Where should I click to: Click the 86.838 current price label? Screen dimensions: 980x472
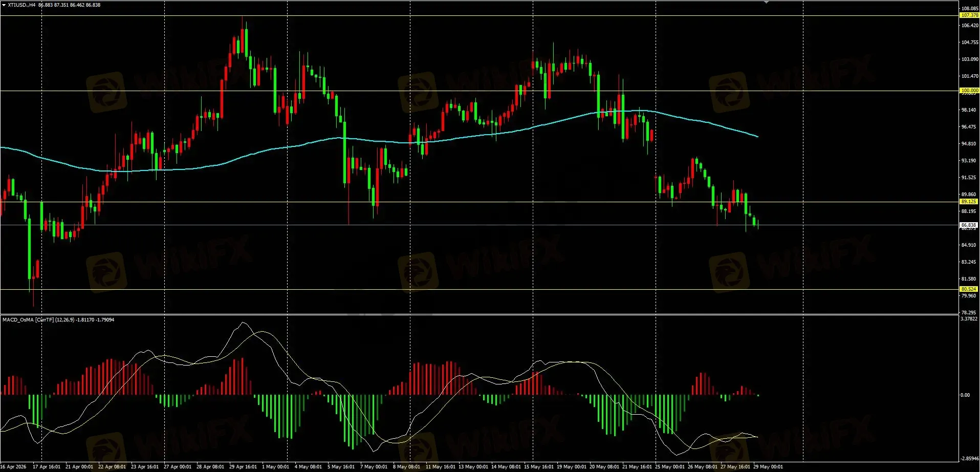[969, 225]
